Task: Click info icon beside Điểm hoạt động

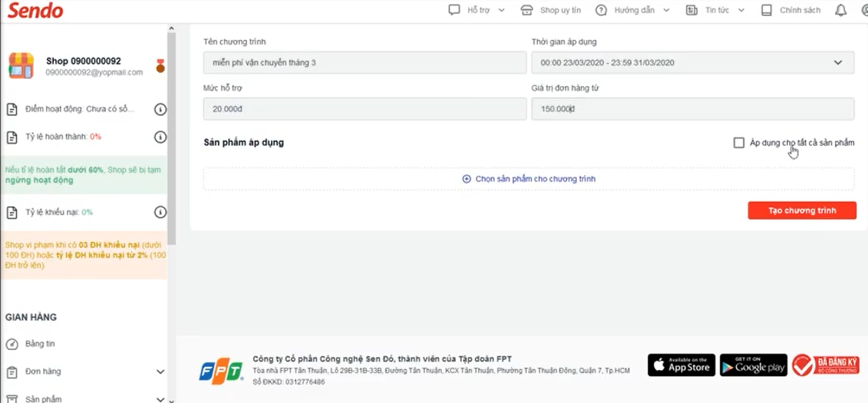Action: (x=160, y=109)
